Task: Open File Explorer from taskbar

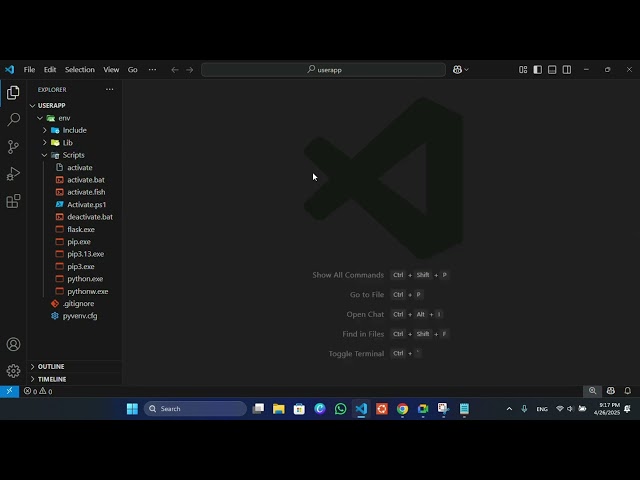Action: click(279, 409)
